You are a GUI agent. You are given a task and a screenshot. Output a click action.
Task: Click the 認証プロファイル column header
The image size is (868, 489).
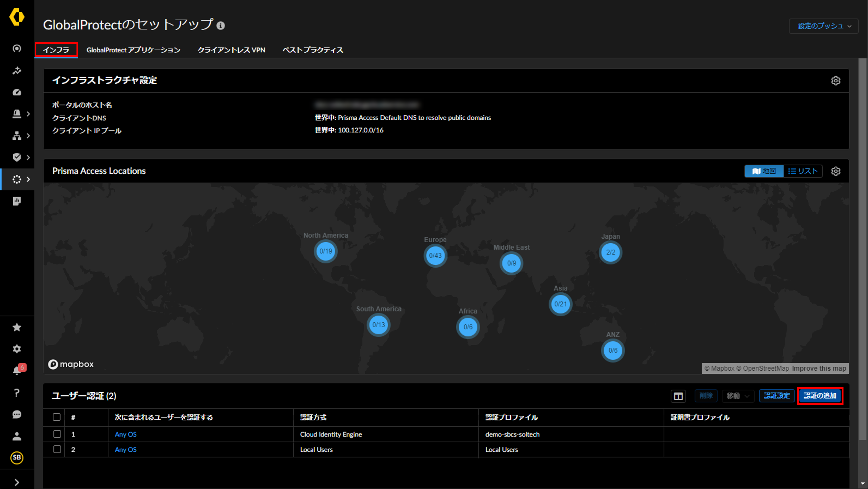(x=511, y=417)
